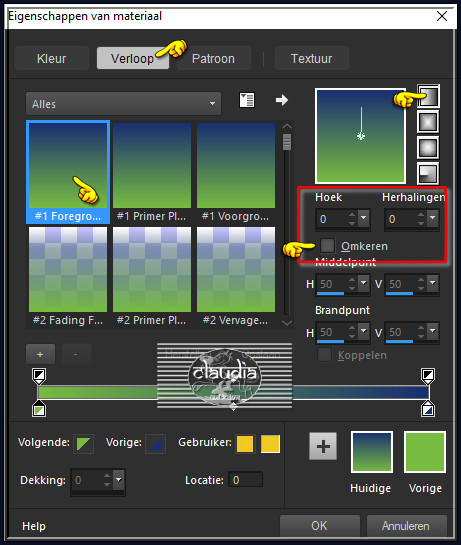Click the Annuleren button
The height and width of the screenshot is (545, 461).
406,526
